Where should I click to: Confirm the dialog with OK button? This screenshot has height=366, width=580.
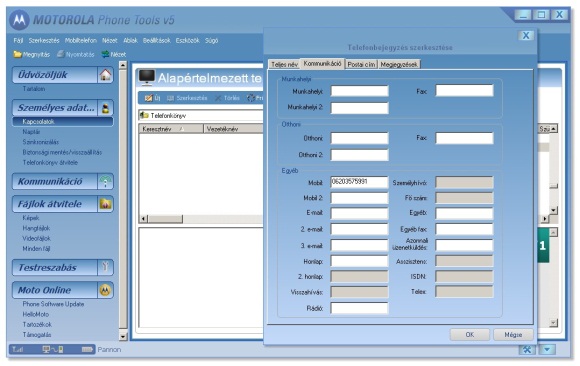[x=470, y=335]
